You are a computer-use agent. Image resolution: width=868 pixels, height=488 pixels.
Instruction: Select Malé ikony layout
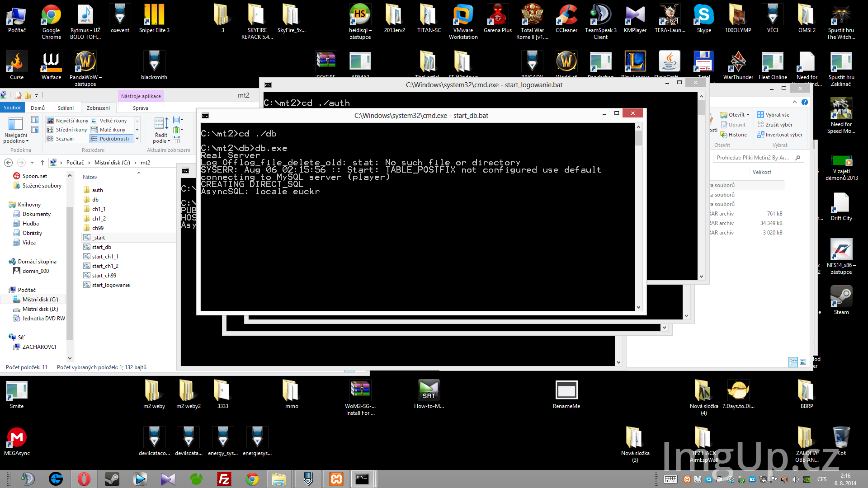(x=108, y=130)
